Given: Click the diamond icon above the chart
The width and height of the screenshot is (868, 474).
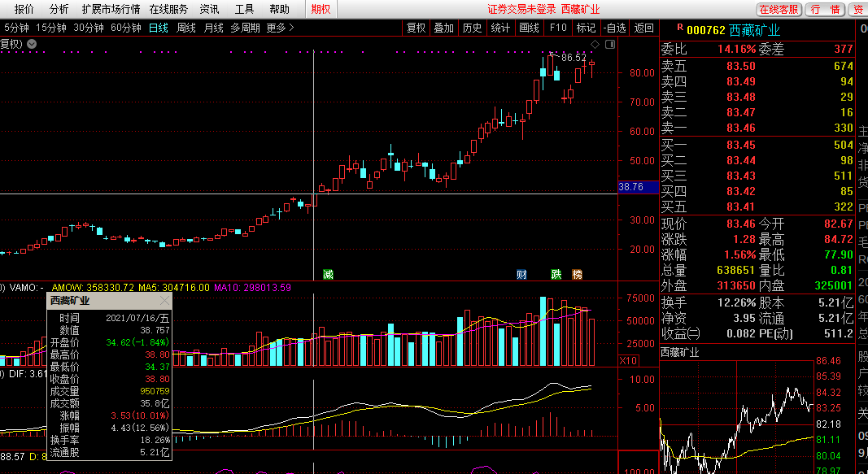Looking at the screenshot, I should pyautogui.click(x=595, y=44).
